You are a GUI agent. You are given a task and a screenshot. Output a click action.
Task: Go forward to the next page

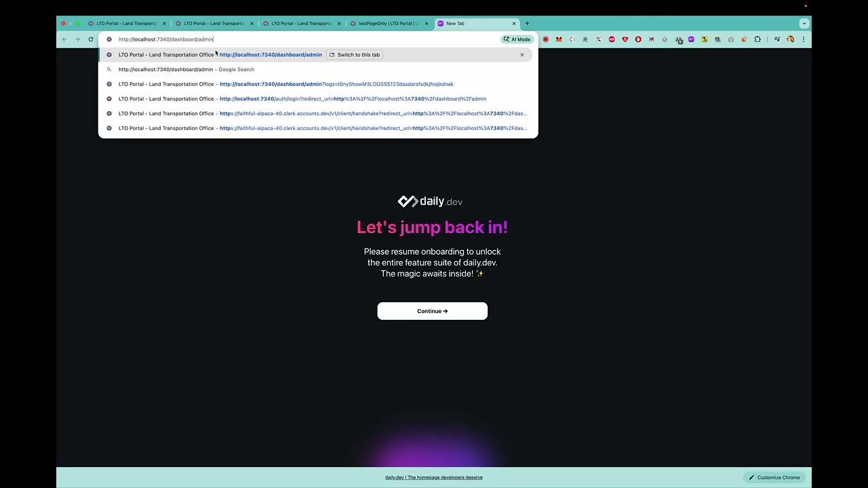click(x=77, y=39)
